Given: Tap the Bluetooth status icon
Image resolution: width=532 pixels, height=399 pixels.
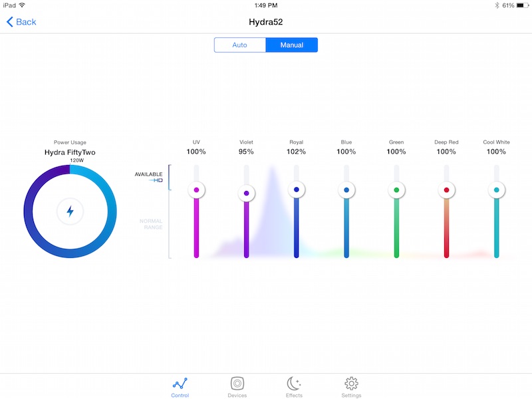Looking at the screenshot, I should click(496, 5).
